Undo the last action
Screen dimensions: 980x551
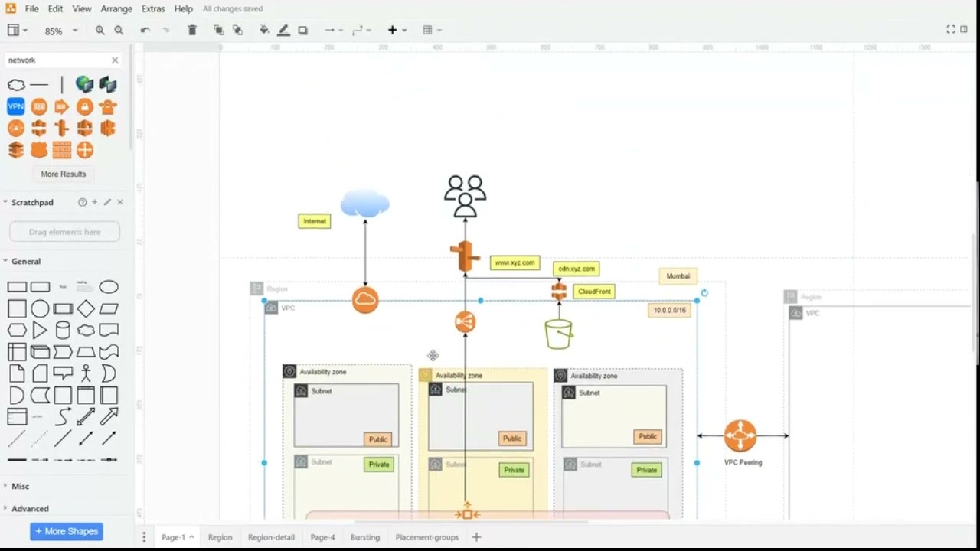point(145,31)
